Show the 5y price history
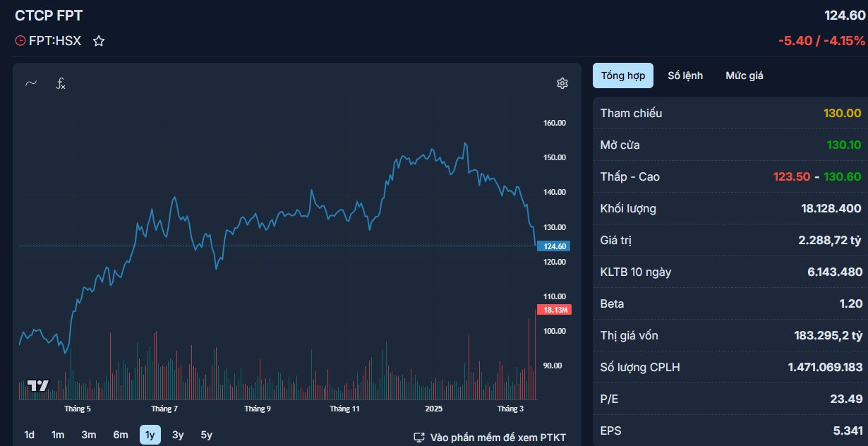Image resolution: width=868 pixels, height=446 pixels. [206, 435]
